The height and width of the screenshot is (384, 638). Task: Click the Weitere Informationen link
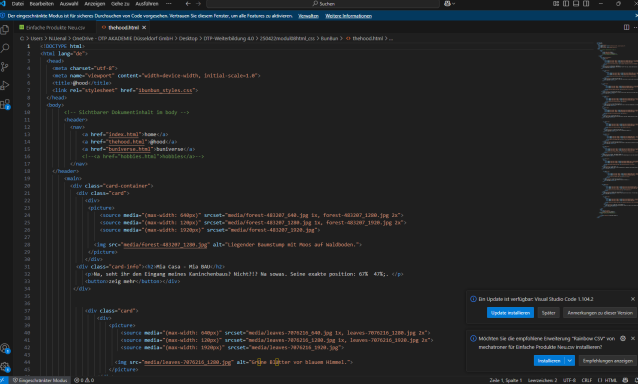[x=348, y=16]
